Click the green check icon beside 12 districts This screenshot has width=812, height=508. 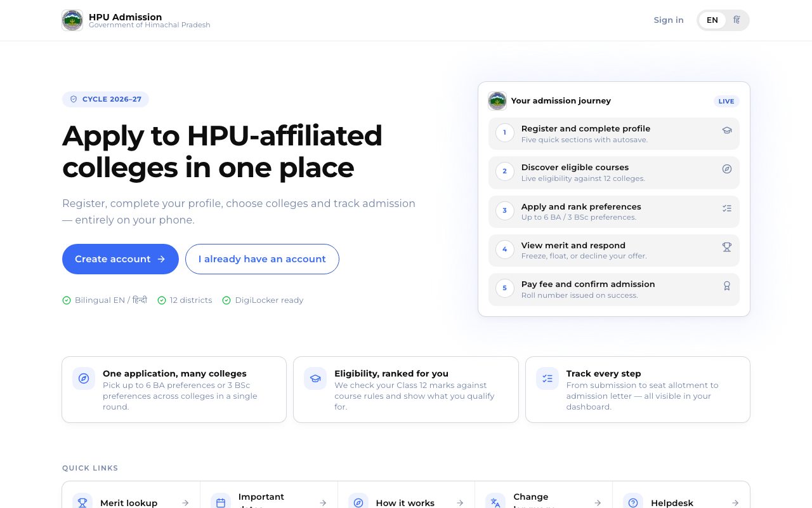tap(162, 300)
